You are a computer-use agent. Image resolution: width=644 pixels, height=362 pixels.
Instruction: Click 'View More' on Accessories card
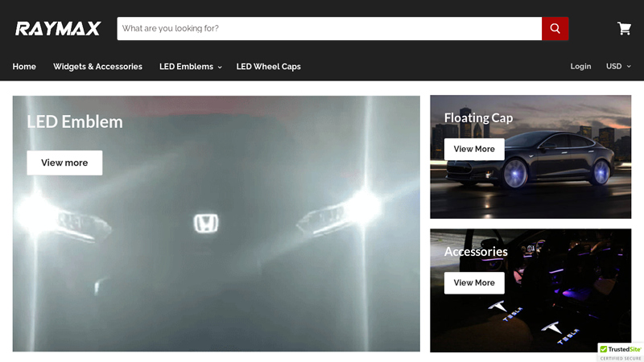click(474, 283)
